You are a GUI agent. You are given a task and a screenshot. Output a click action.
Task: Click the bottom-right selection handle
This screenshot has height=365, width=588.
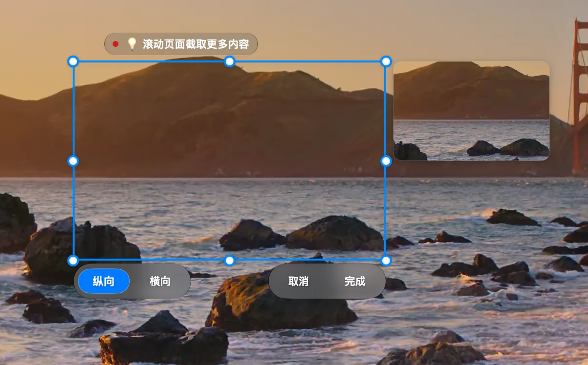386,261
